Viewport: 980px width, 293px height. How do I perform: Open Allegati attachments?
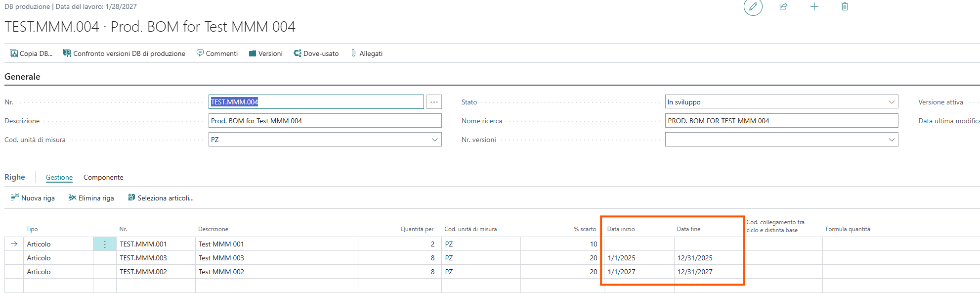(367, 53)
